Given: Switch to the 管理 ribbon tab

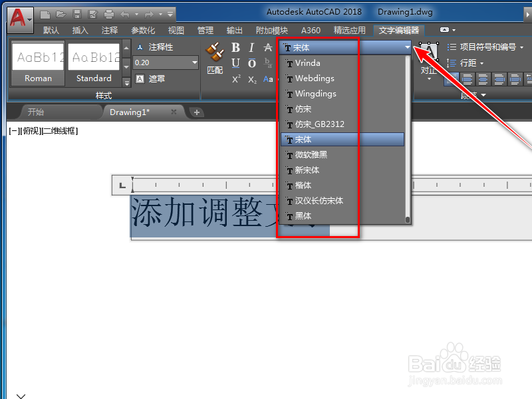Looking at the screenshot, I should point(205,31).
